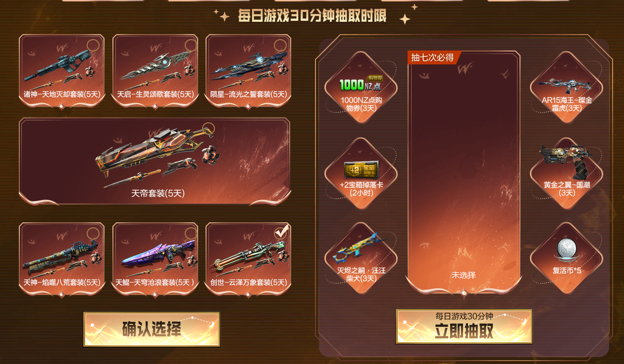Select the 1000NZ点购物券 prize icon

pyautogui.click(x=361, y=84)
